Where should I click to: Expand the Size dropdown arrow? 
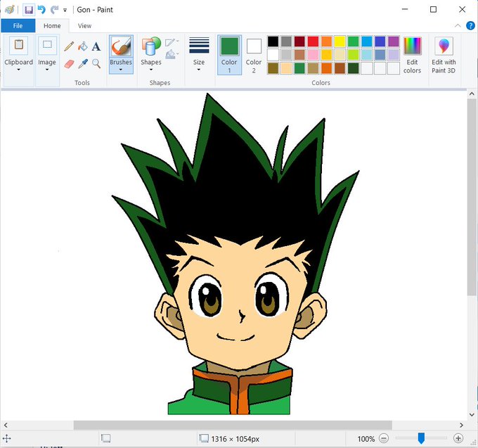199,70
